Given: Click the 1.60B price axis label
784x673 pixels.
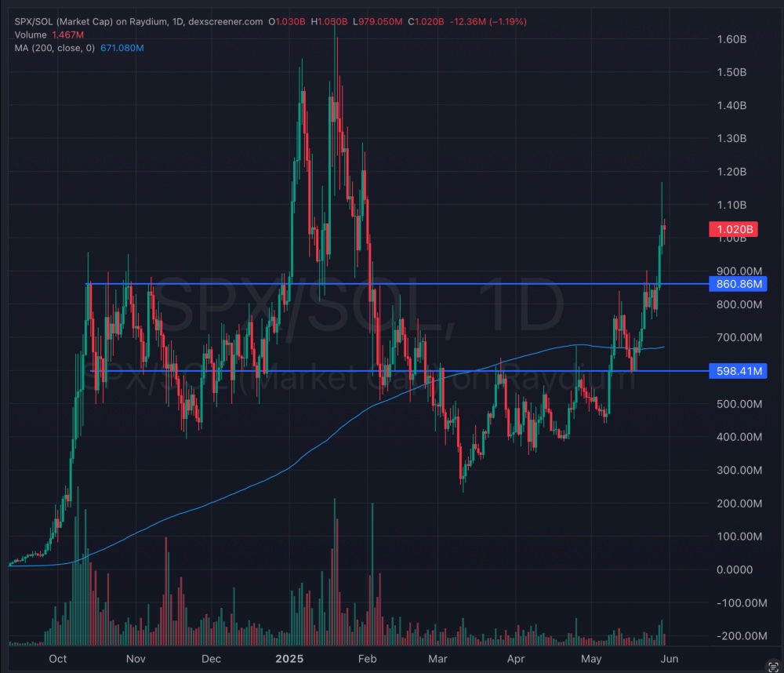Looking at the screenshot, I should [x=731, y=39].
